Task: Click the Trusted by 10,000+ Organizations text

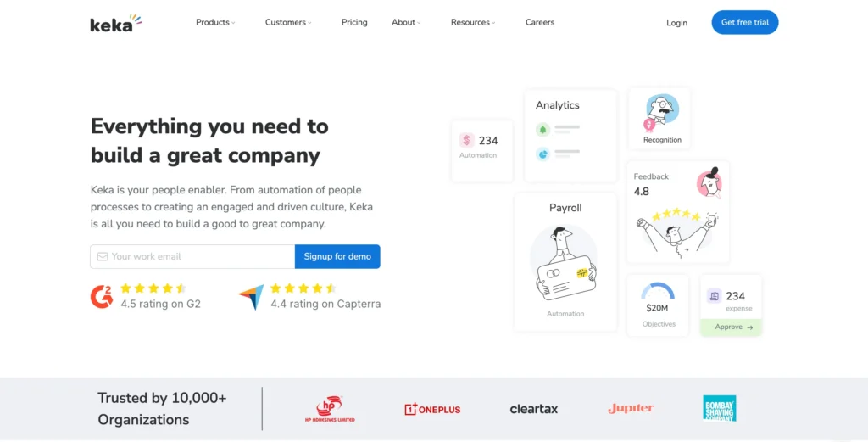Action: [x=162, y=409]
